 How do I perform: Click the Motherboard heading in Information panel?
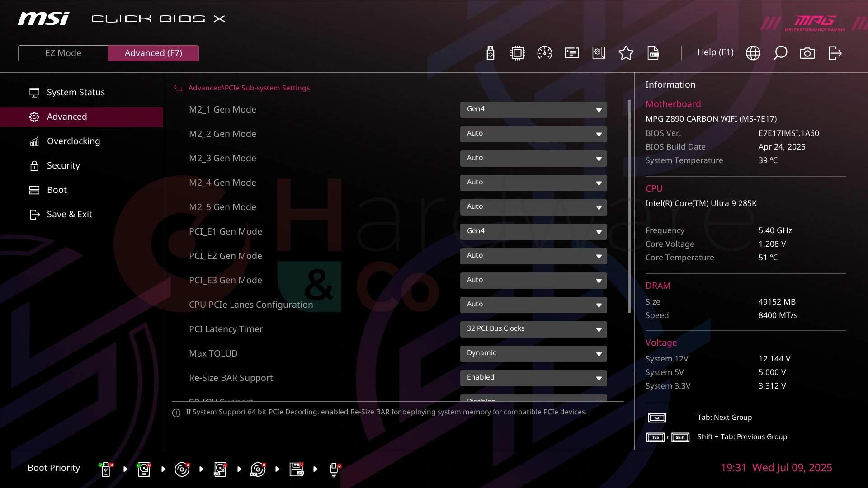(x=673, y=104)
